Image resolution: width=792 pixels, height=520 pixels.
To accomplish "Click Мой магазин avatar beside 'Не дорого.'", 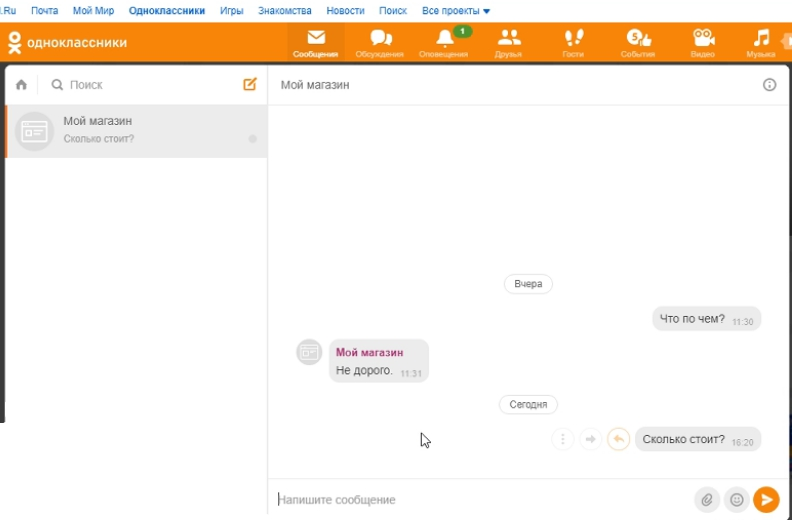I will pyautogui.click(x=309, y=352).
